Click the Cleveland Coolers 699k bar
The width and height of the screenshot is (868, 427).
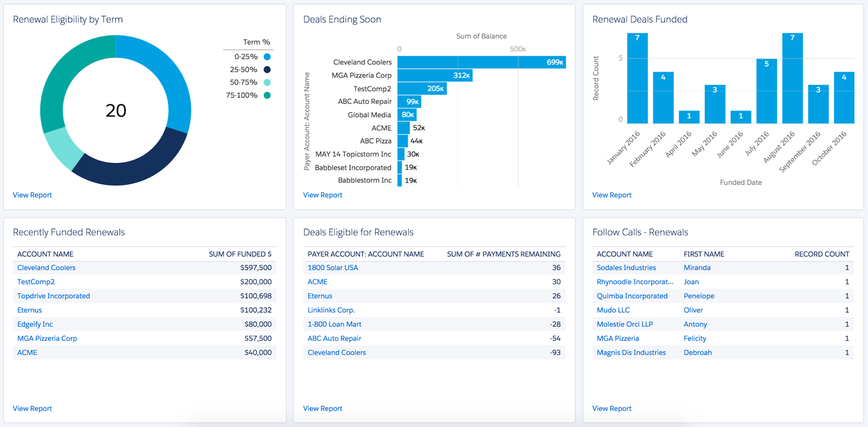coord(482,62)
